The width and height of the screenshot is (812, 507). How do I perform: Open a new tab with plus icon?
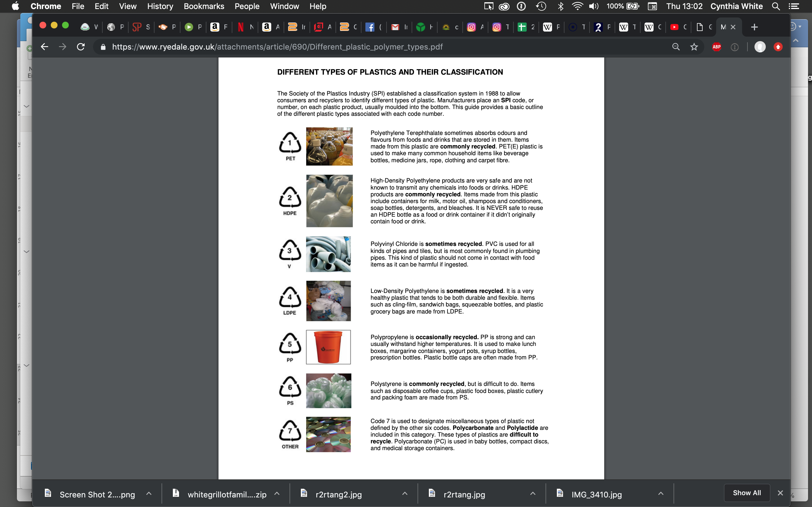(754, 27)
